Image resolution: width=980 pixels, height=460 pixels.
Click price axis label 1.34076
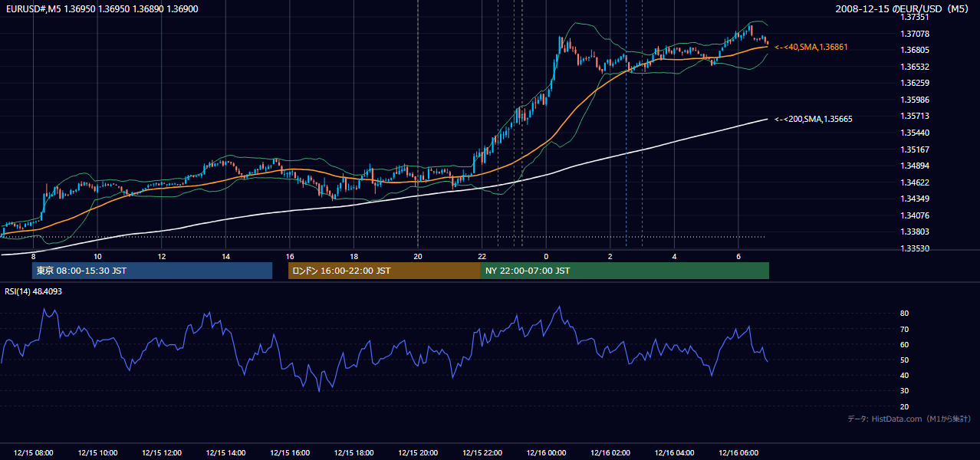click(916, 215)
